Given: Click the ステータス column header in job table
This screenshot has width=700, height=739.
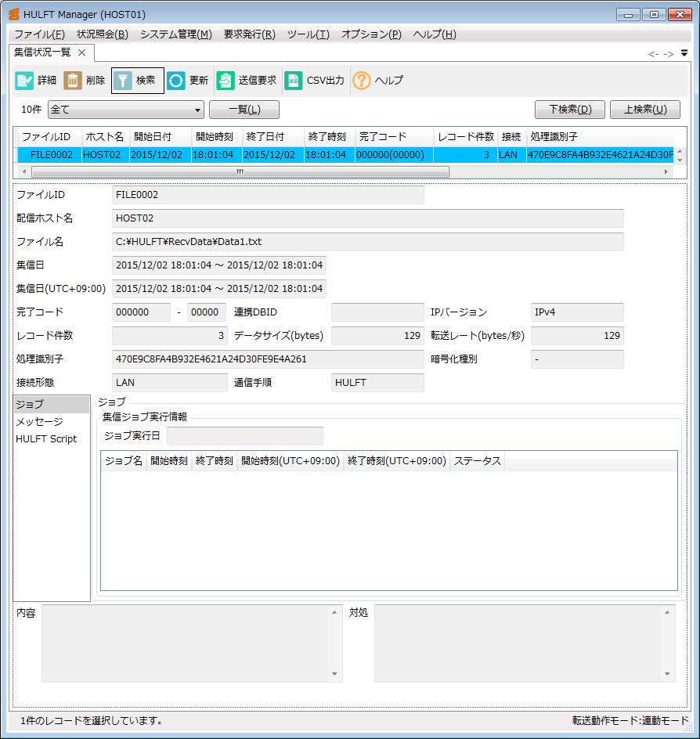Looking at the screenshot, I should 477,461.
